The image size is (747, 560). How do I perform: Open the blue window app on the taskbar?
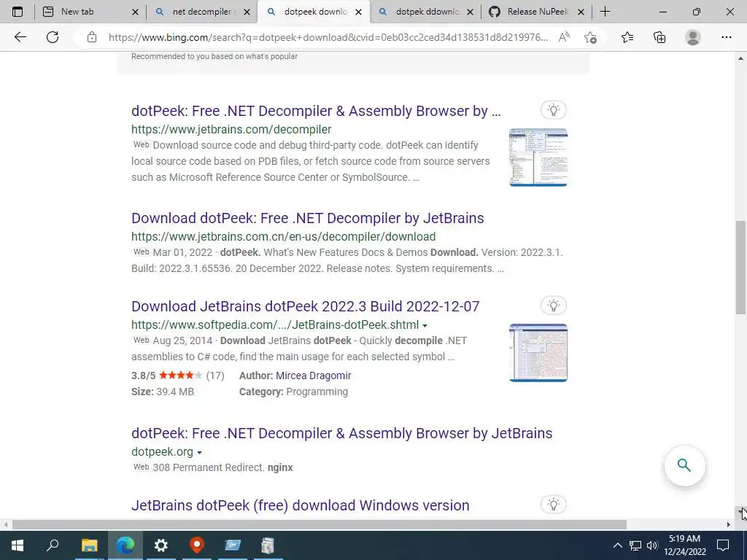click(233, 545)
